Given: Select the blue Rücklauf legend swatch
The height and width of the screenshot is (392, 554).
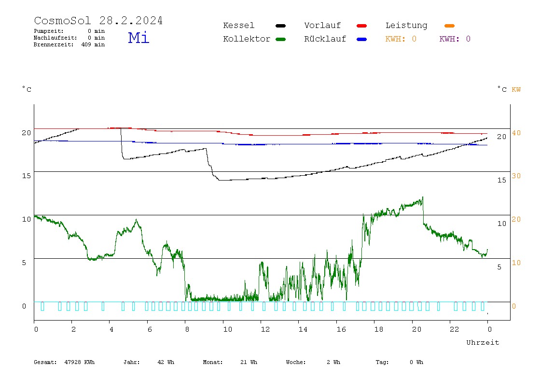Looking at the screenshot, I should [x=362, y=39].
